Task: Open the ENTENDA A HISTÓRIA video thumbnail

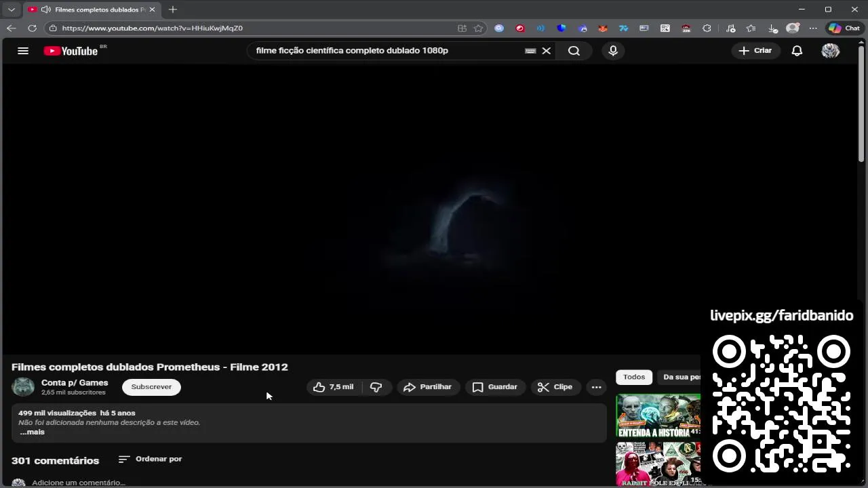Action: point(658,415)
